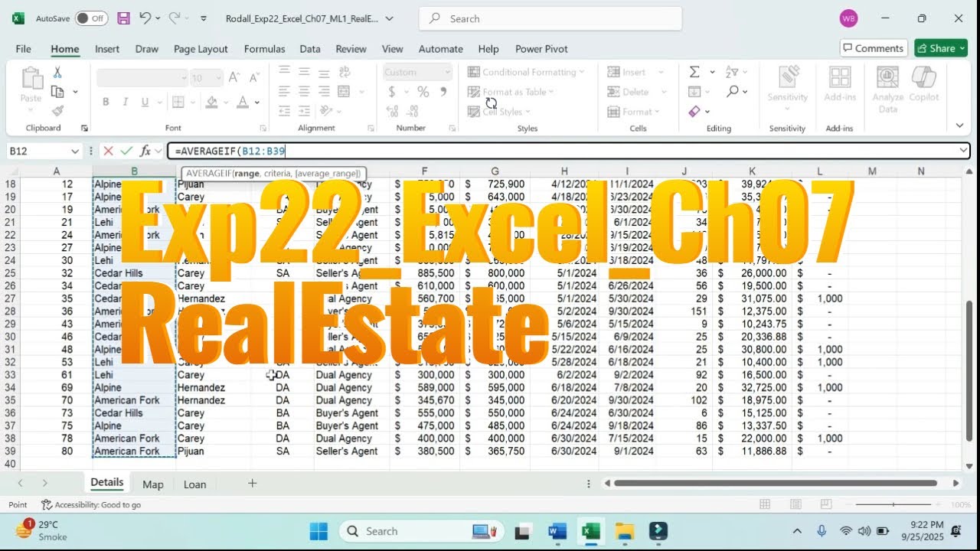Click the Comments button
980x551 pixels.
click(874, 48)
